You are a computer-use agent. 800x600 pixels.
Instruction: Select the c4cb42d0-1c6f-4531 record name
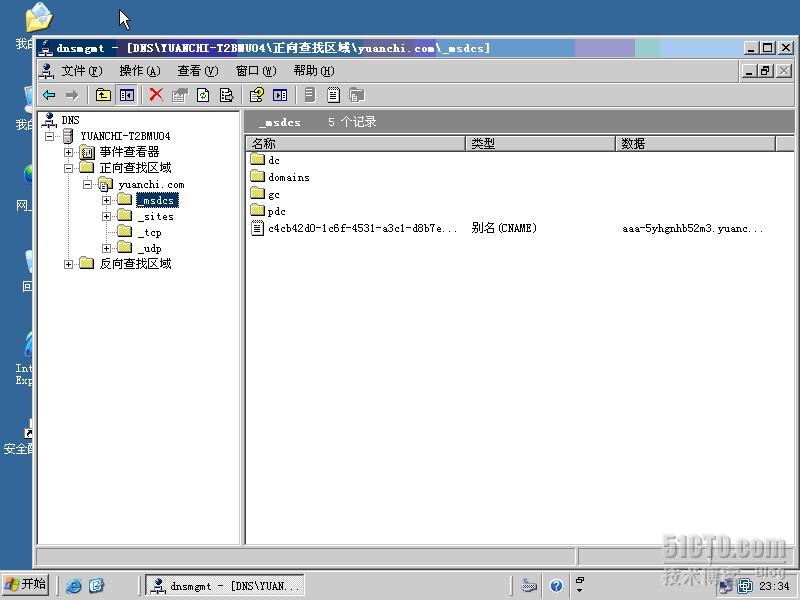click(362, 228)
